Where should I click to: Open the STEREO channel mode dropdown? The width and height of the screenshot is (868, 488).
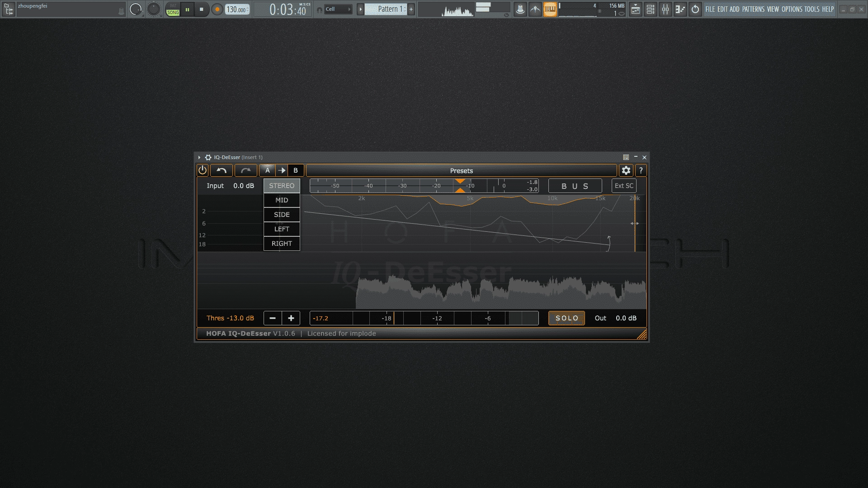tap(282, 186)
